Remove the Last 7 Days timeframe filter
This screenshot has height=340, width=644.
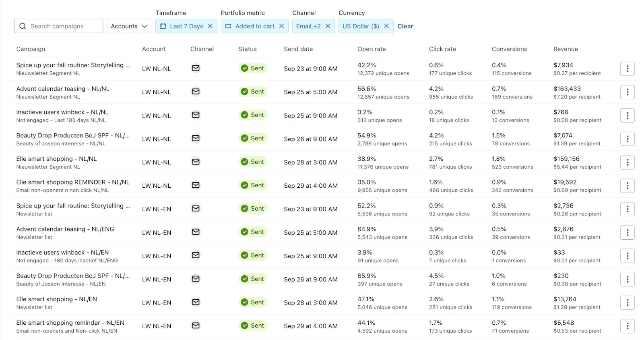(210, 26)
